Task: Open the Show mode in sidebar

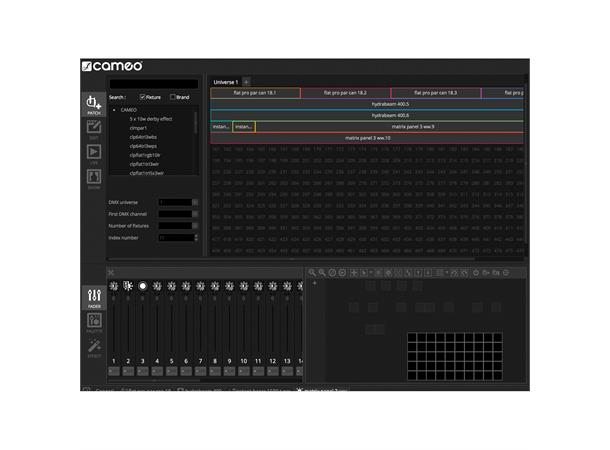Action: (94, 179)
